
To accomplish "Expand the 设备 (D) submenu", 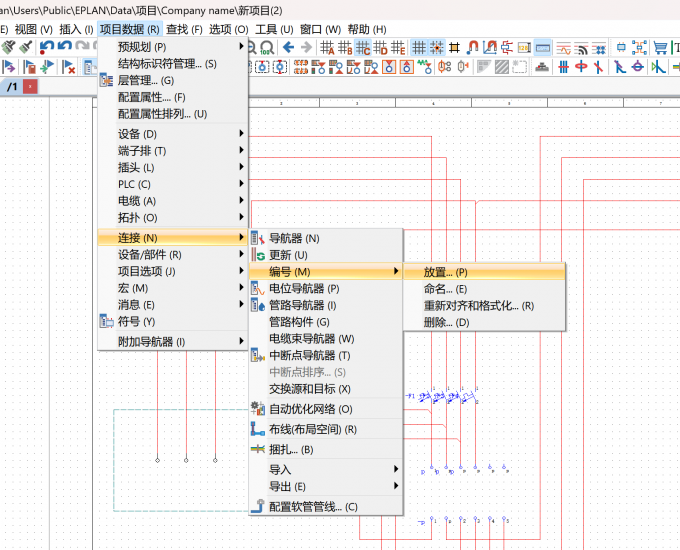I will click(173, 134).
